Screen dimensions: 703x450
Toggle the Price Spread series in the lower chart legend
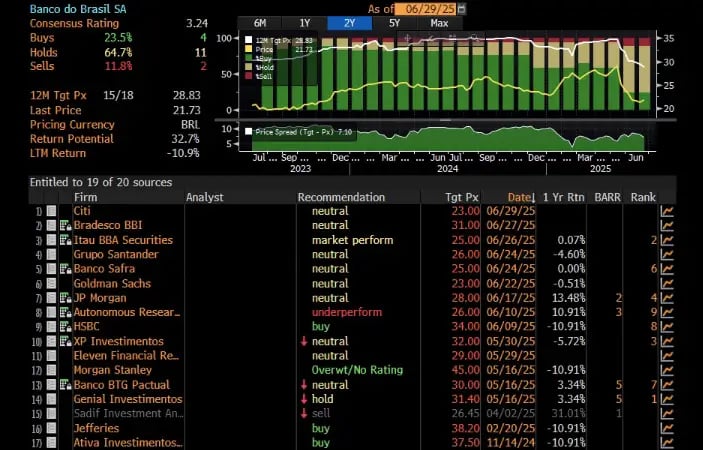tap(248, 132)
